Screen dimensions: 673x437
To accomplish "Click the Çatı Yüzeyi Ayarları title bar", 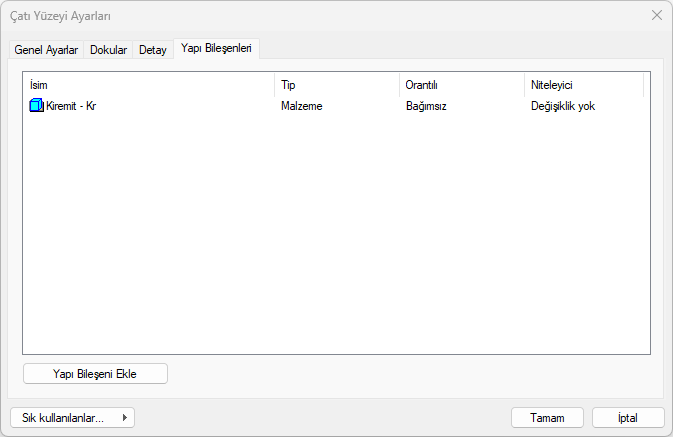I will coord(300,15).
